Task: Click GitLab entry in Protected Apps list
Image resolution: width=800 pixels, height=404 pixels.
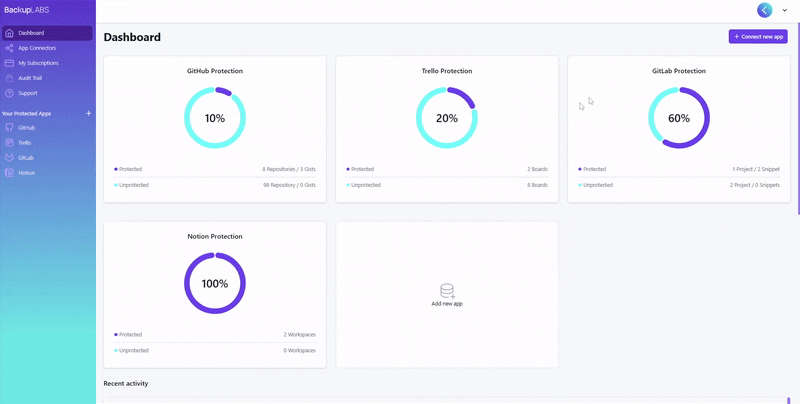Action: pyautogui.click(x=47, y=158)
